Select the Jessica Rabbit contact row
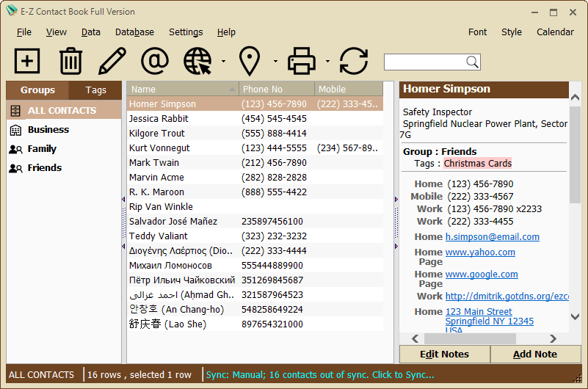The image size is (588, 389). coord(255,119)
